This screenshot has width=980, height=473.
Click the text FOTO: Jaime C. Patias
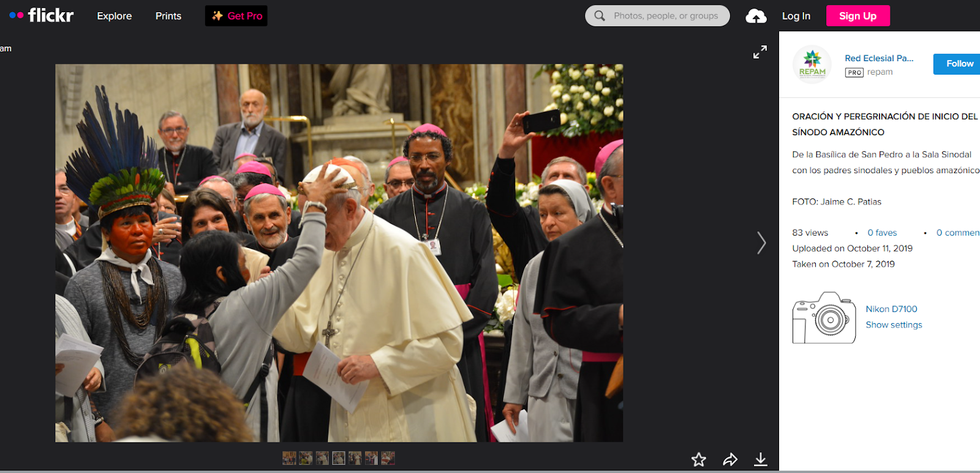click(837, 202)
